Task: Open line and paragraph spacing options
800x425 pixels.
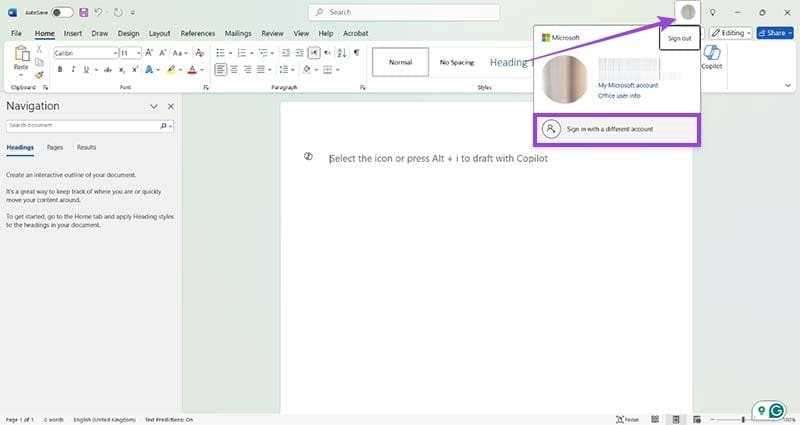Action: tap(286, 69)
